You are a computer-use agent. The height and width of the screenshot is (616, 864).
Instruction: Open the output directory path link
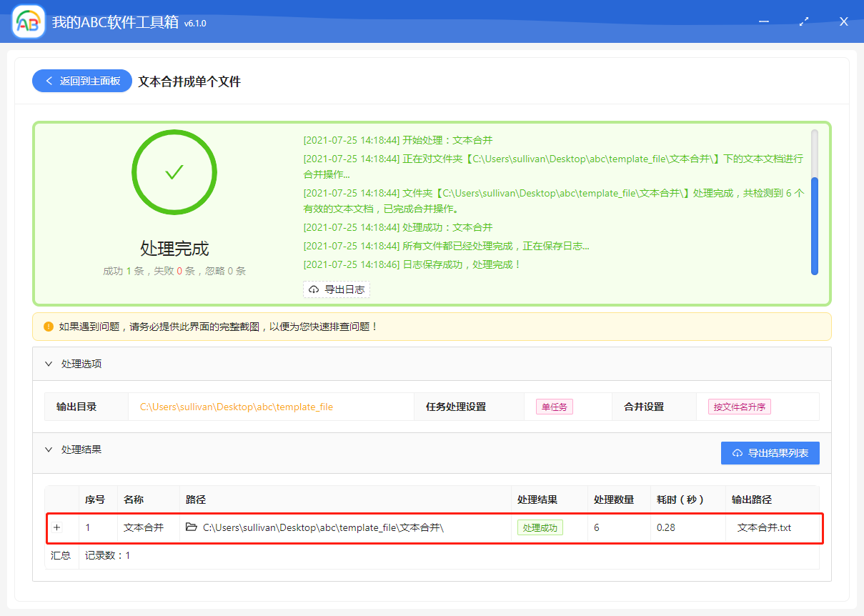point(236,407)
